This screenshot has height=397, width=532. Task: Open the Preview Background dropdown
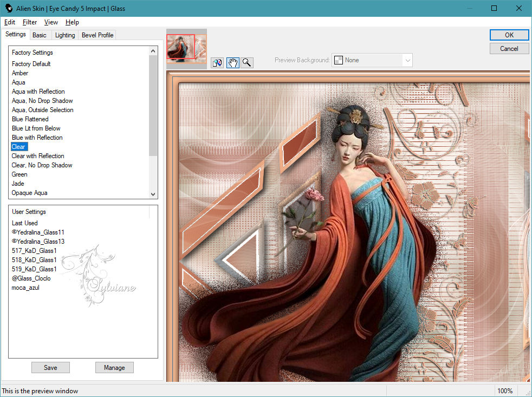tap(372, 60)
